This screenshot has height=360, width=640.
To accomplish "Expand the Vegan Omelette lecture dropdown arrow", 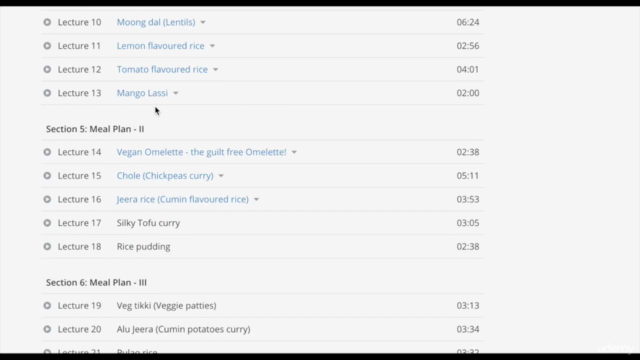I will click(294, 152).
